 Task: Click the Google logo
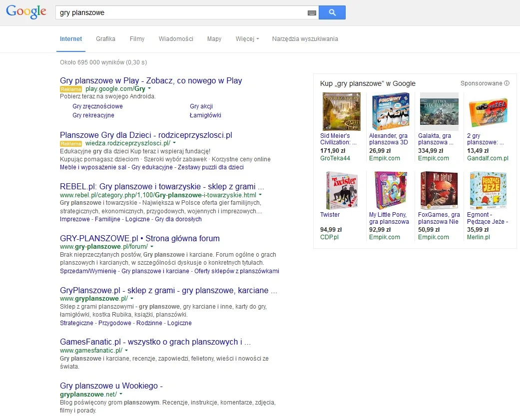tap(26, 12)
